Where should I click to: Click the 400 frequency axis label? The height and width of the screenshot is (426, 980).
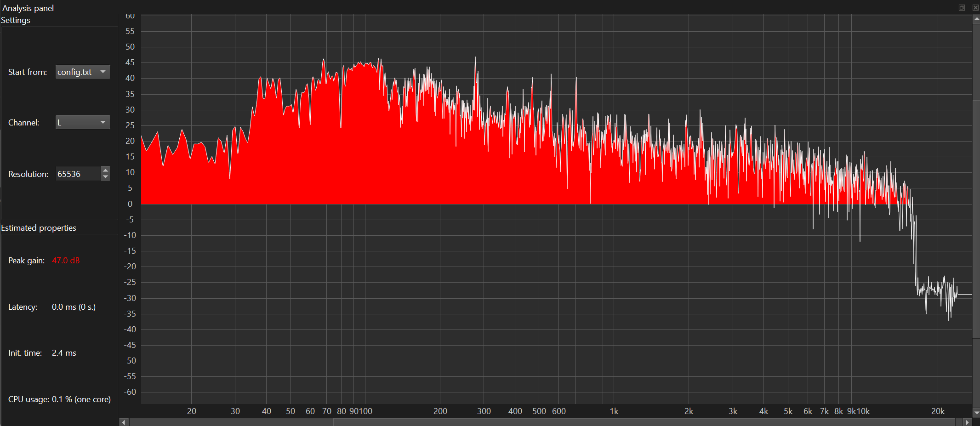515,411
